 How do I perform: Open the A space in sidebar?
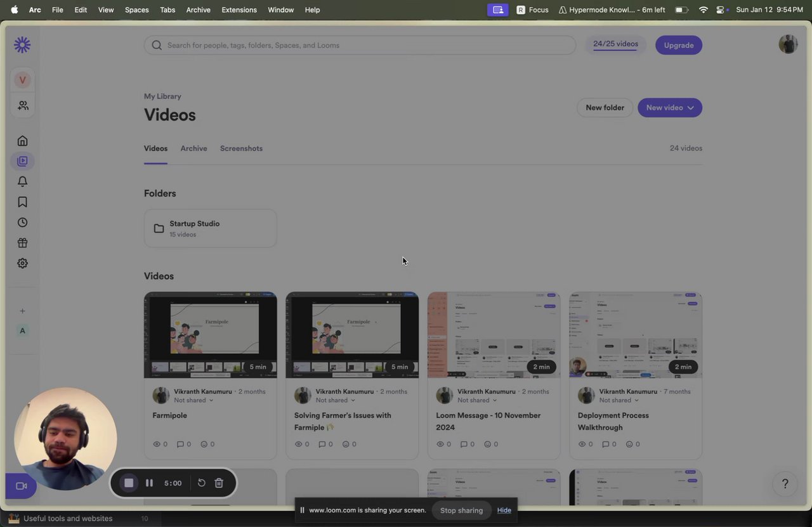coord(22,330)
